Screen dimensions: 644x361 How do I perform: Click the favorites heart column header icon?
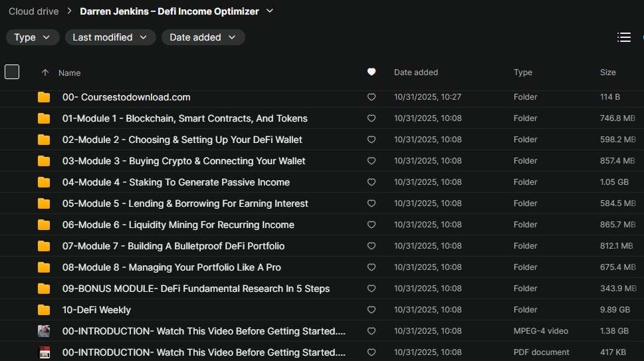[x=372, y=72]
